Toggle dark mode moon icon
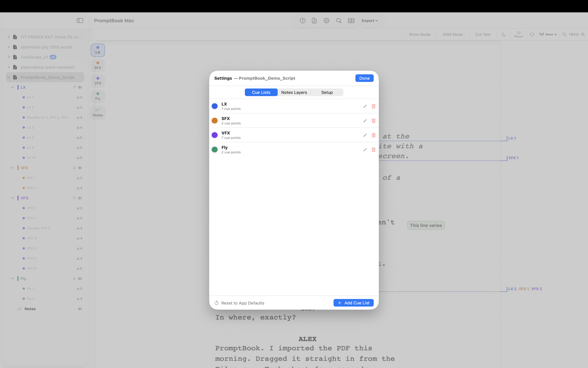This screenshot has height=368, width=588. click(504, 34)
